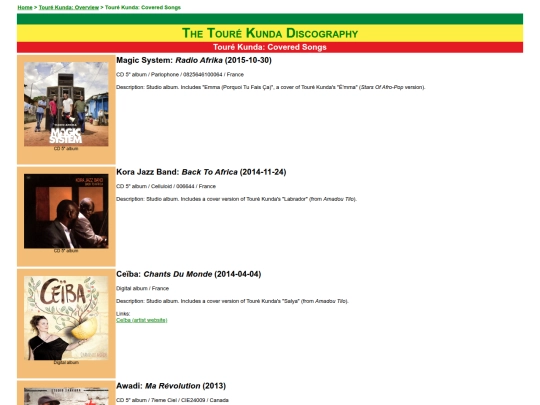This screenshot has width=540, height=405.
Task: Select the Kora Jazz Band: Back To Africa heading
Action: (201, 172)
